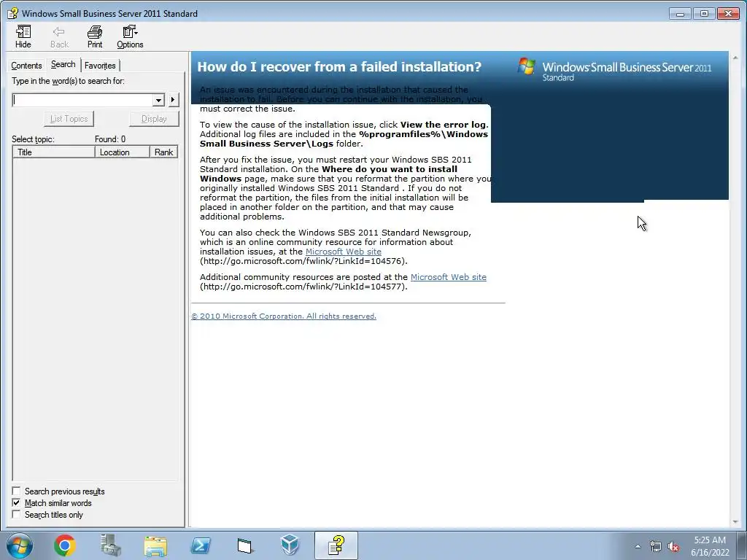Click the help window title bar icon

pyautogui.click(x=13, y=13)
